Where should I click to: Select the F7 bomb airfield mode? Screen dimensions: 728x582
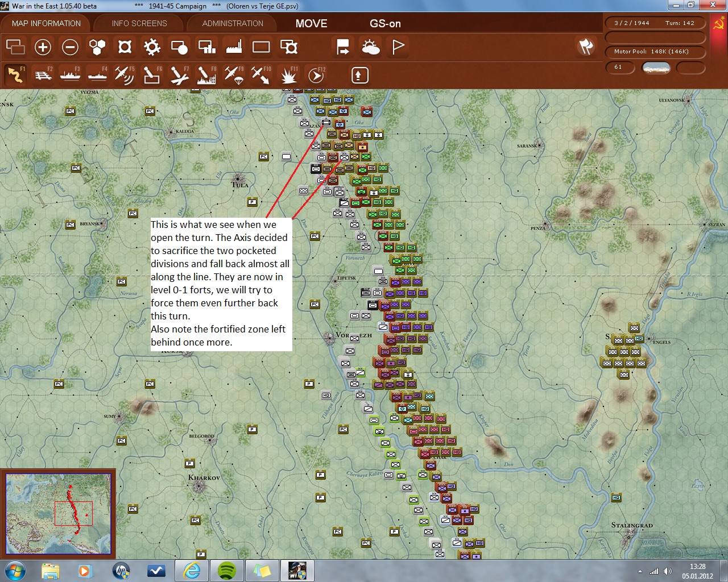(x=180, y=74)
